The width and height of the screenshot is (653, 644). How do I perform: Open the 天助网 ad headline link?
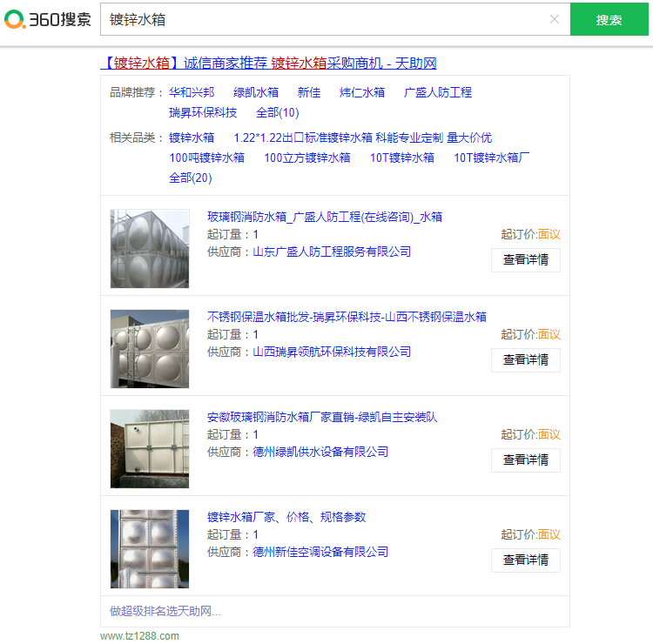(x=268, y=63)
